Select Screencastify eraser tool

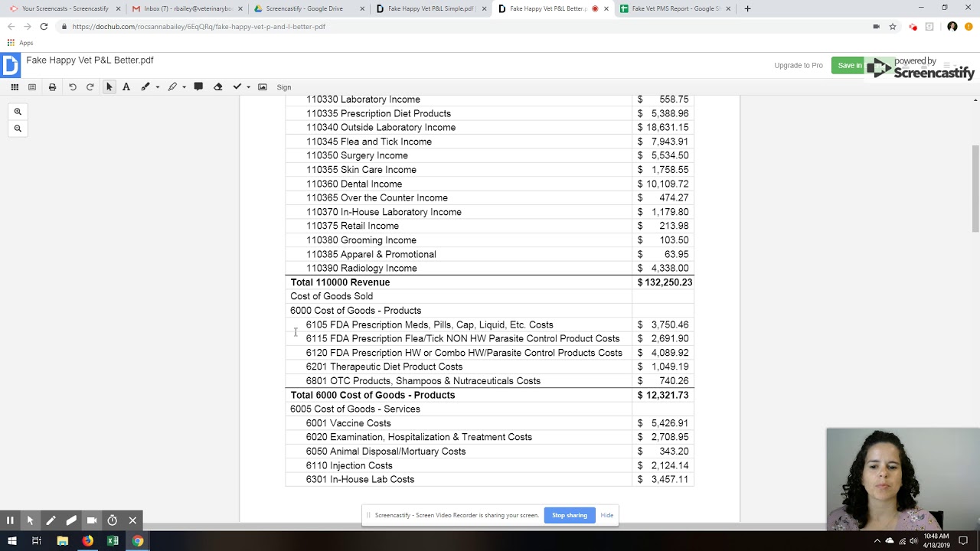71,520
